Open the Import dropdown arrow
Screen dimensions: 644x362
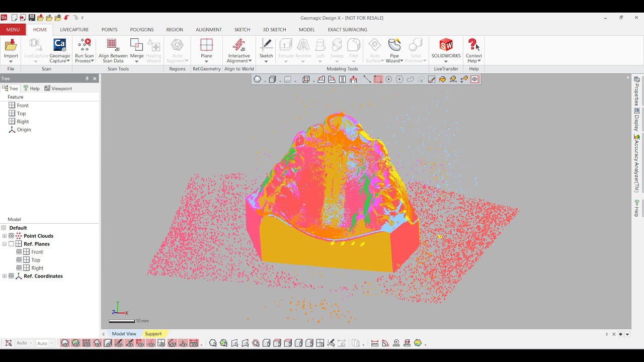[11, 61]
